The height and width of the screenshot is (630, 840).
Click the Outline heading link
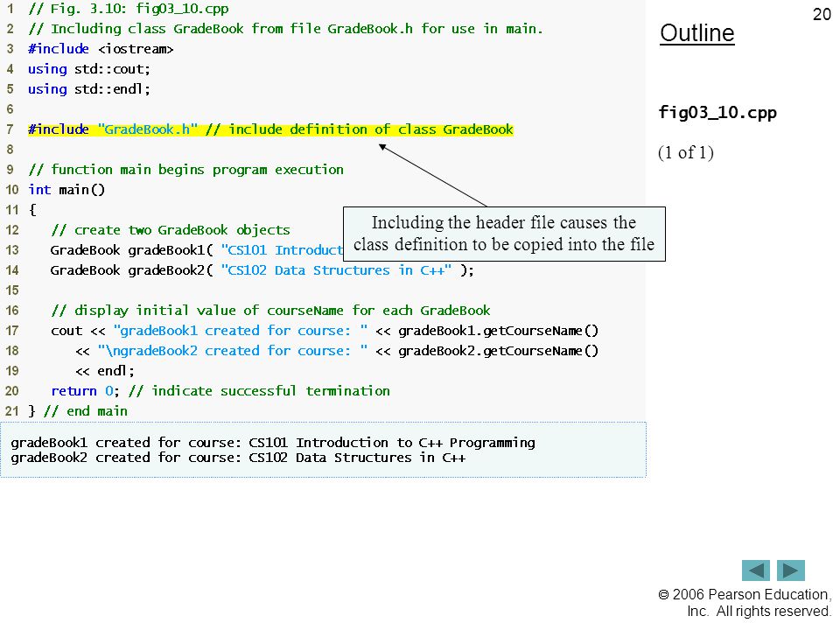(697, 33)
